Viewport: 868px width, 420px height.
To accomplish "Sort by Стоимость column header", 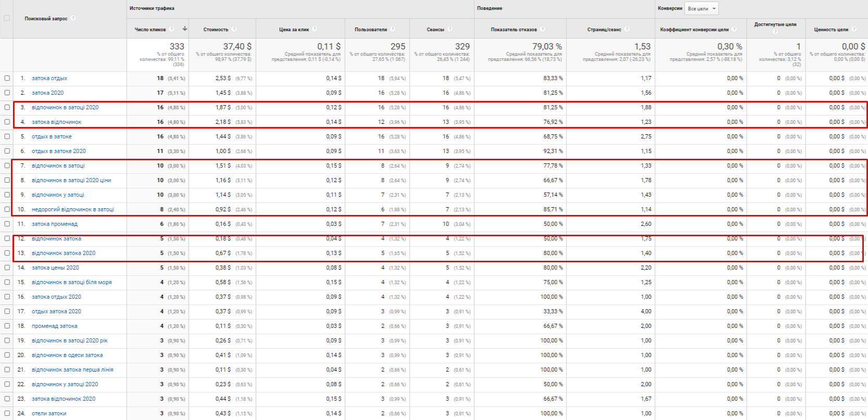I will [216, 30].
